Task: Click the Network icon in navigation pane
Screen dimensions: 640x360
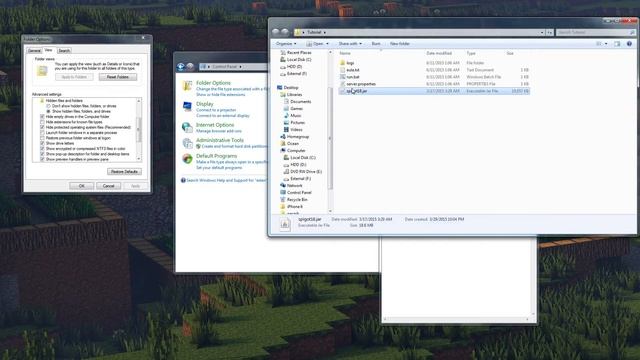Action: pos(283,185)
